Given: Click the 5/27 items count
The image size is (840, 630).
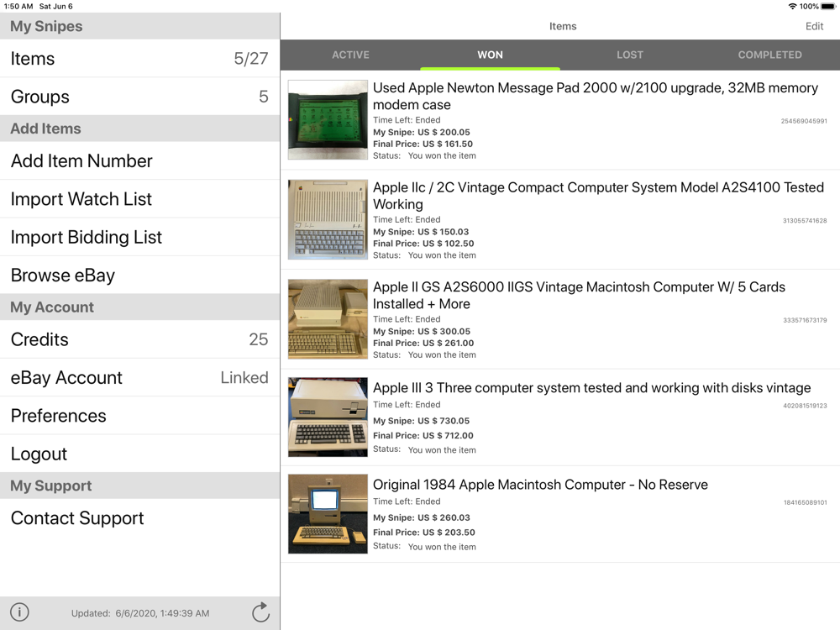Looking at the screenshot, I should coord(250,59).
